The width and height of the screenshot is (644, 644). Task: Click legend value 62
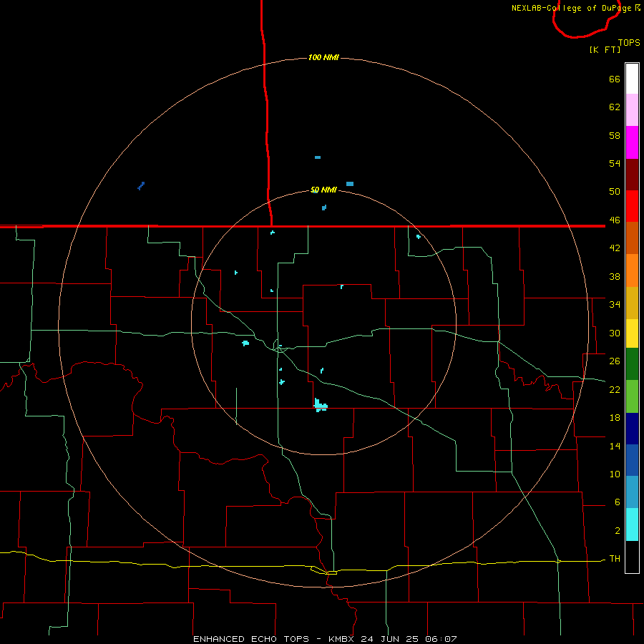[615, 107]
